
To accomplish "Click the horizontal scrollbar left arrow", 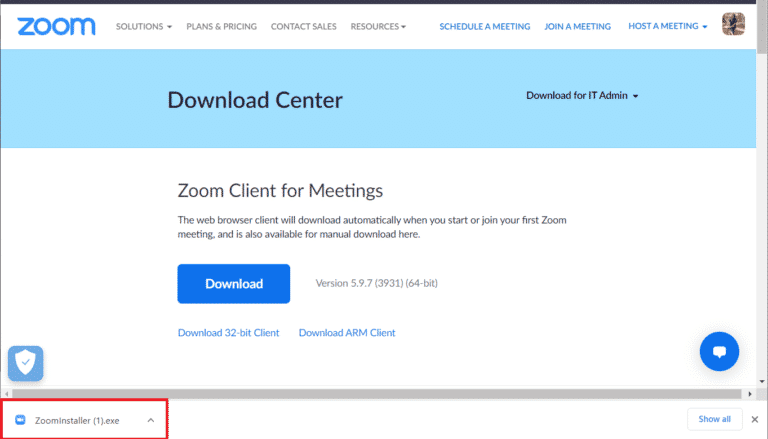I will point(6,393).
